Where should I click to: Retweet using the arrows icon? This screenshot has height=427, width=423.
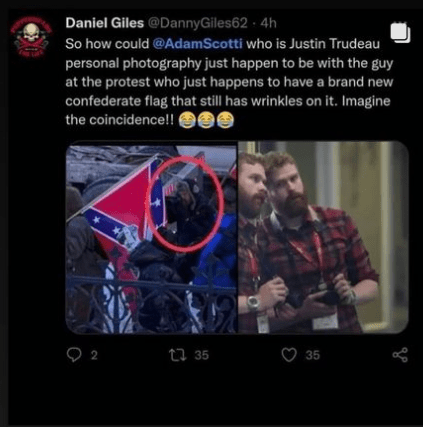pyautogui.click(x=177, y=355)
